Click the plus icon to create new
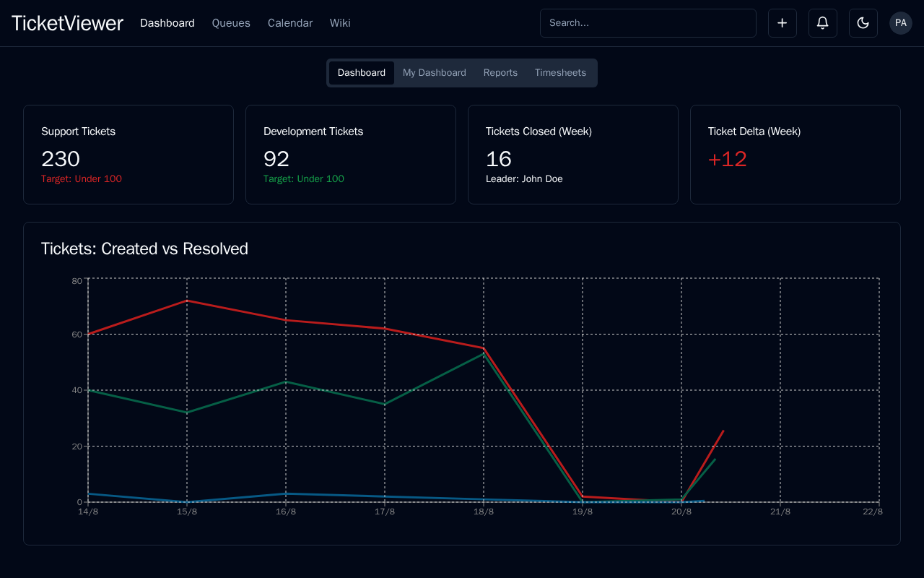Viewport: 924px width, 578px height. (782, 23)
